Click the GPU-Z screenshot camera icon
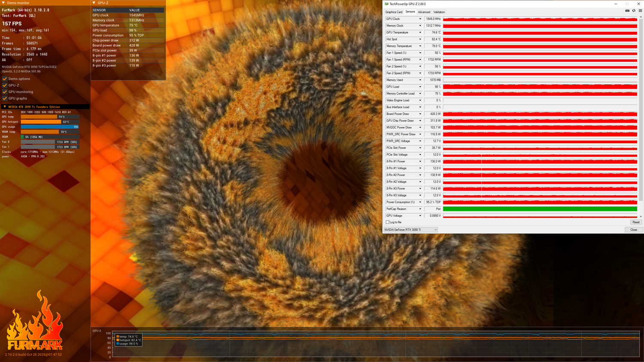 (627, 11)
